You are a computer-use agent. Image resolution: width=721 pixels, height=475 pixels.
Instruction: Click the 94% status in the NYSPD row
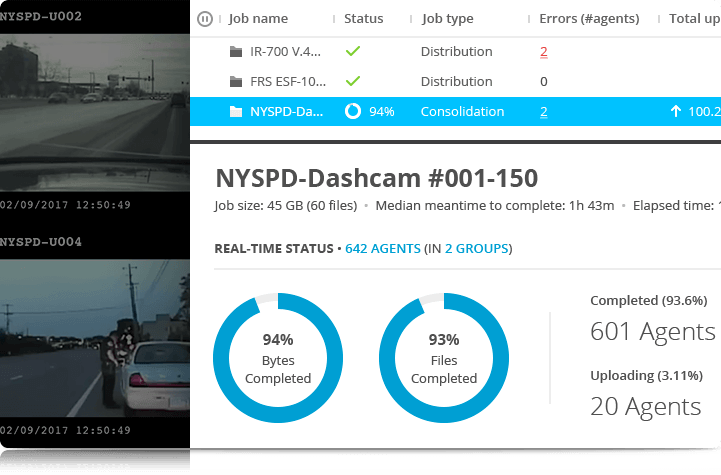pos(382,112)
